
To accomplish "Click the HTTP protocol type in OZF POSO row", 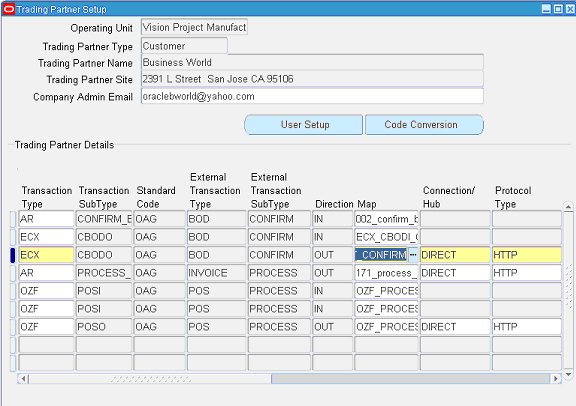I will coord(527,327).
